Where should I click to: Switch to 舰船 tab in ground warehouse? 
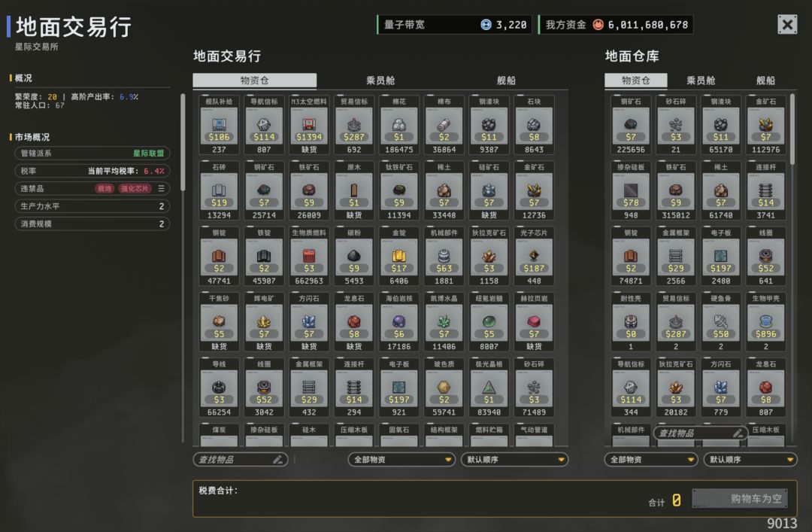765,81
